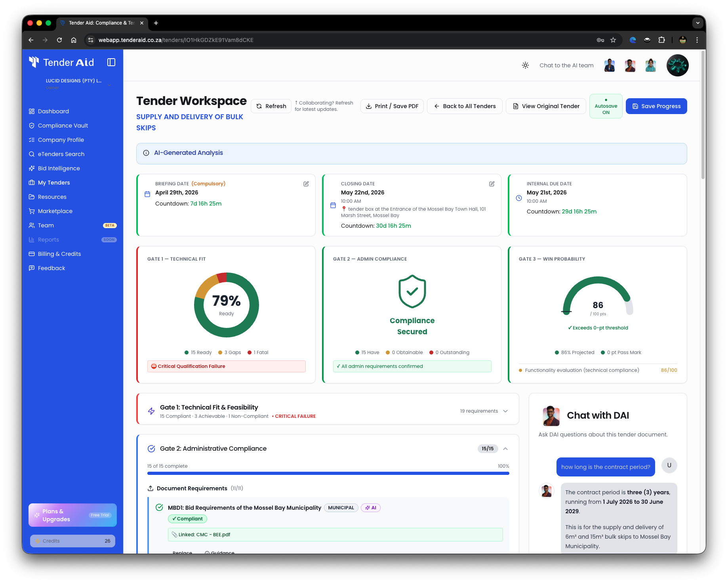The height and width of the screenshot is (583, 728).
Task: Click the MUNICIPAL tag
Action: click(341, 508)
